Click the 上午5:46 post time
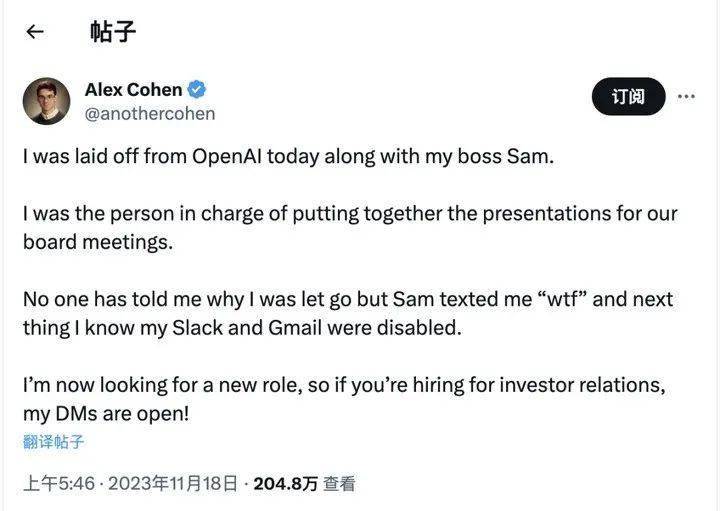The height and width of the screenshot is (511, 720). pyautogui.click(x=58, y=484)
